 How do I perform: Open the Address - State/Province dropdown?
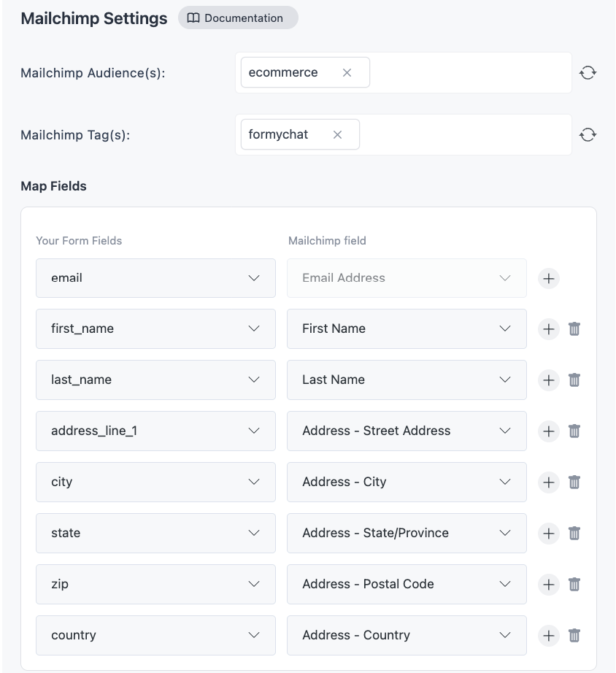tap(407, 533)
